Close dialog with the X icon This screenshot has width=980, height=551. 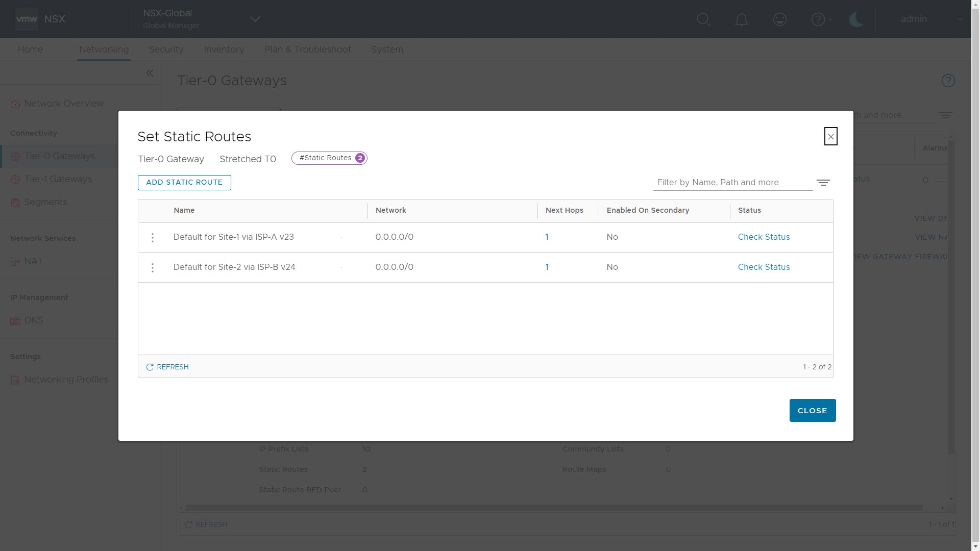click(830, 136)
